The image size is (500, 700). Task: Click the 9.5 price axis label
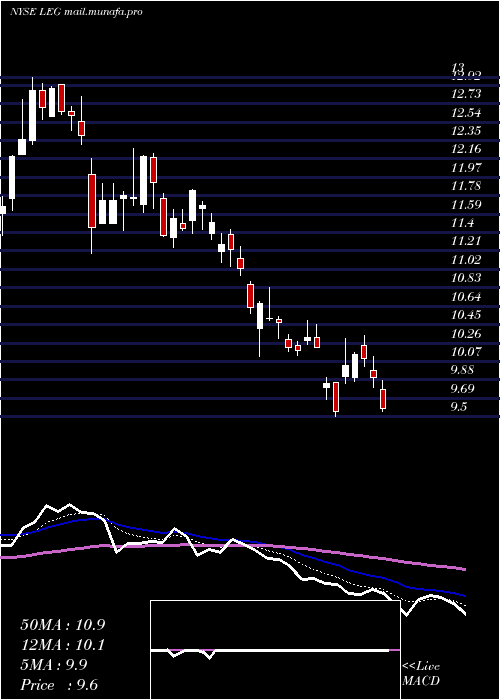coord(459,408)
